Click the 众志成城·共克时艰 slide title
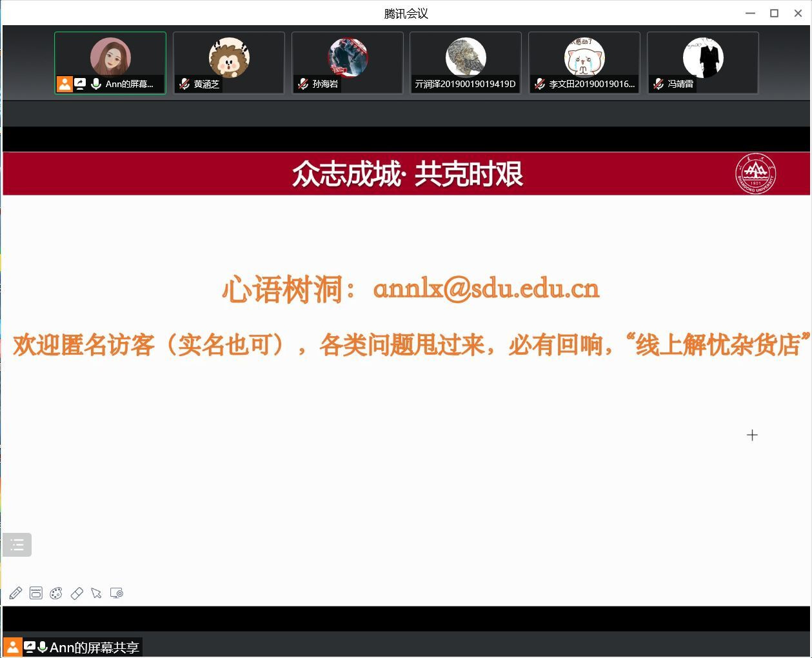Screen dimensions: 812x658 point(407,174)
